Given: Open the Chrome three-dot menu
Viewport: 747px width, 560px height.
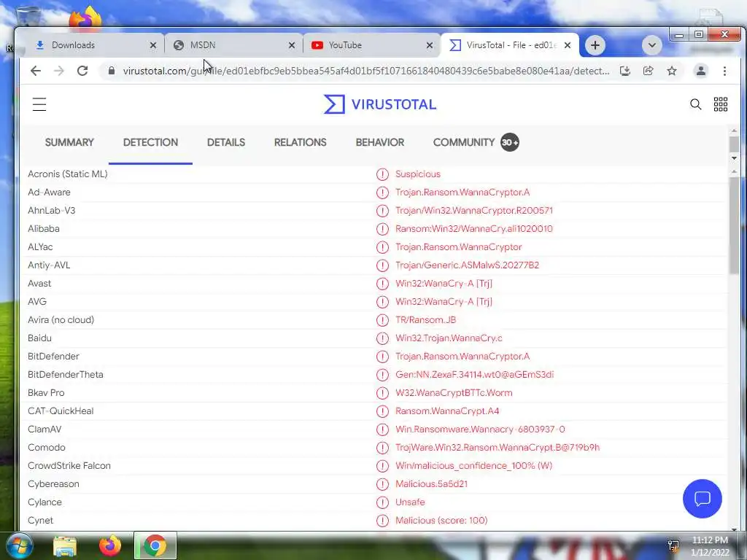Looking at the screenshot, I should click(x=724, y=71).
